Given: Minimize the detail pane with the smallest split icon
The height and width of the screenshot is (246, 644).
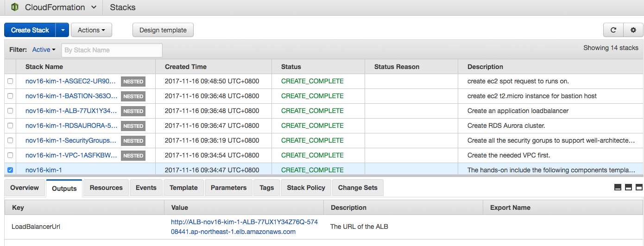Looking at the screenshot, I should pyautogui.click(x=618, y=188).
